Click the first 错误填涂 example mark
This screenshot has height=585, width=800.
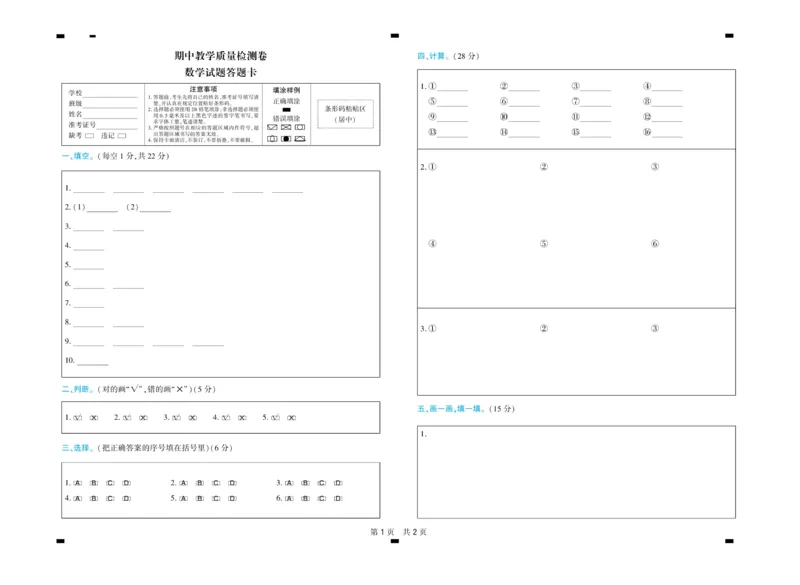pos(274,127)
